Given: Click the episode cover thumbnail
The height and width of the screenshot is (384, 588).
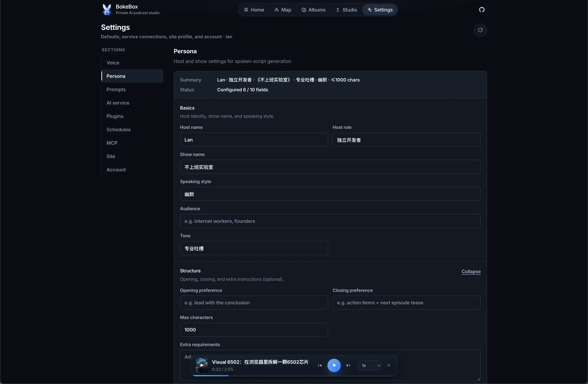Looking at the screenshot, I should (202, 365).
